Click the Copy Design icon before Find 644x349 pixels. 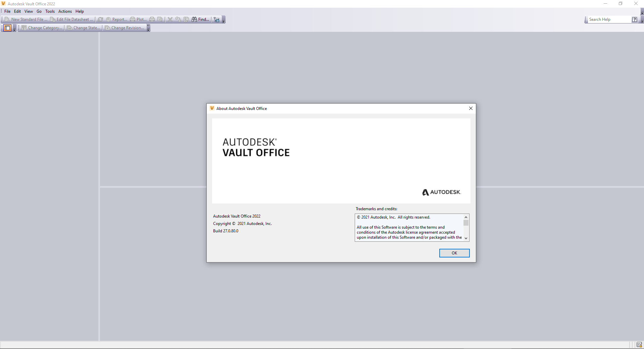pos(186,19)
